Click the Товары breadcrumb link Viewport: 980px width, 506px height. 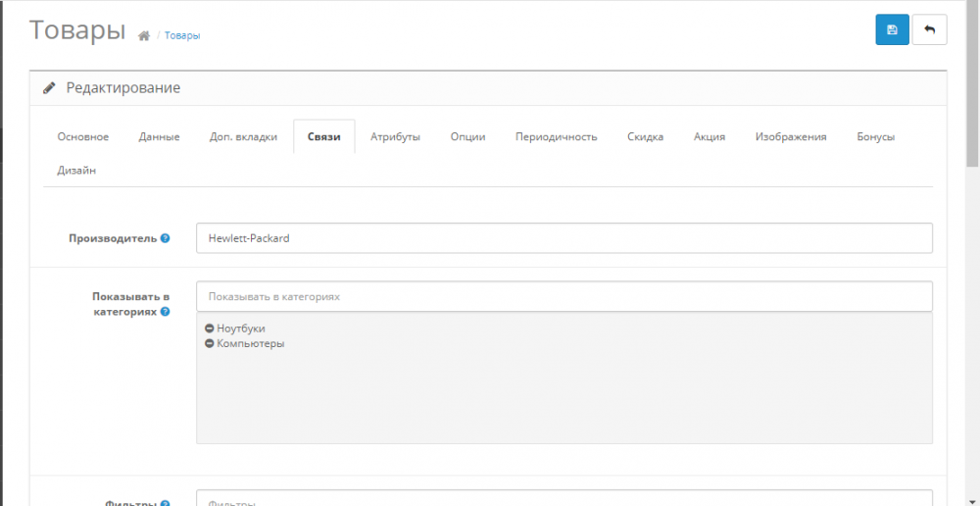pos(182,35)
